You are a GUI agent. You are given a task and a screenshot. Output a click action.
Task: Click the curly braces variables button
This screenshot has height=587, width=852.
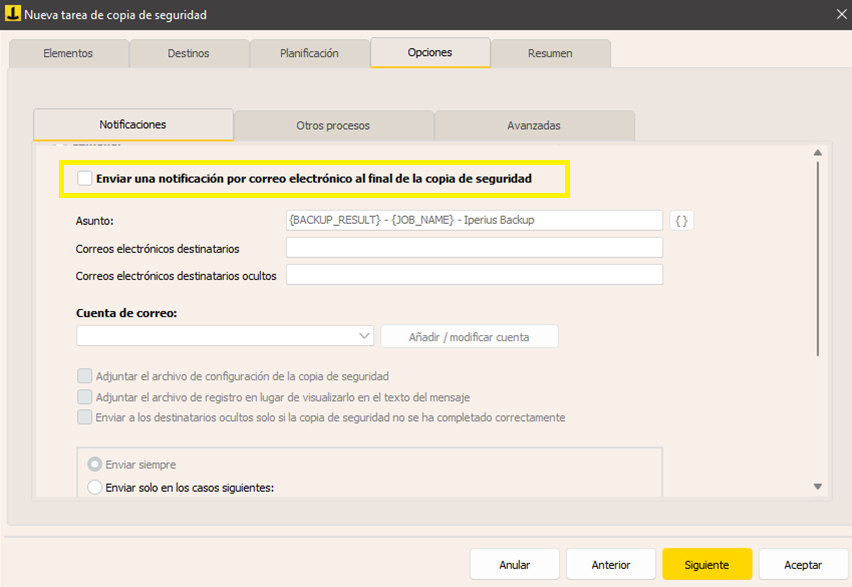681,220
